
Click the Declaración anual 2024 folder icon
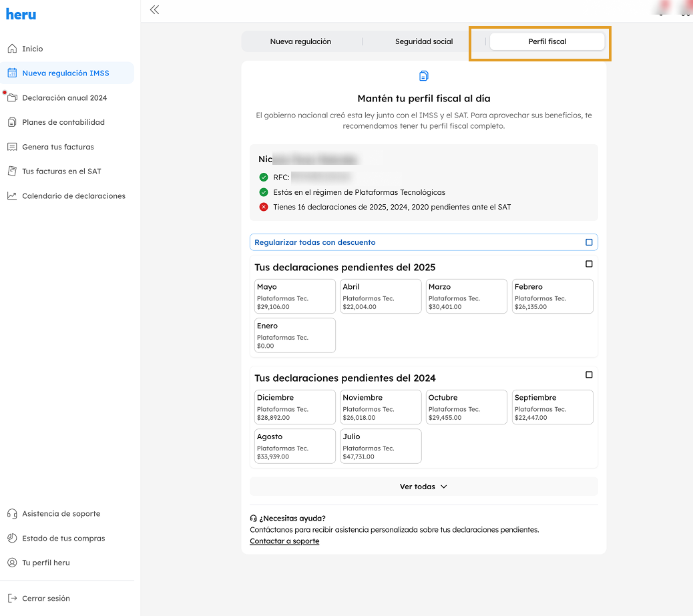coord(13,97)
